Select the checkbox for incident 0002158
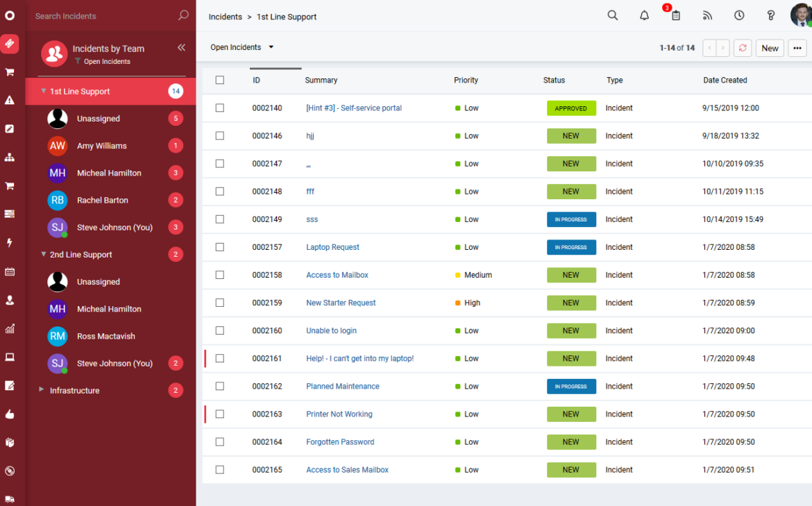 click(x=220, y=275)
